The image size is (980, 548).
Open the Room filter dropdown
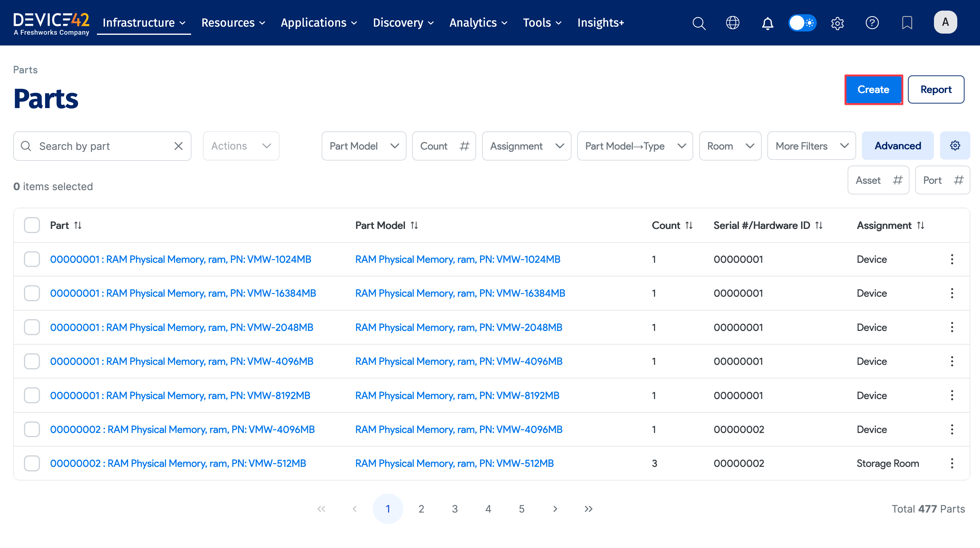(x=730, y=146)
